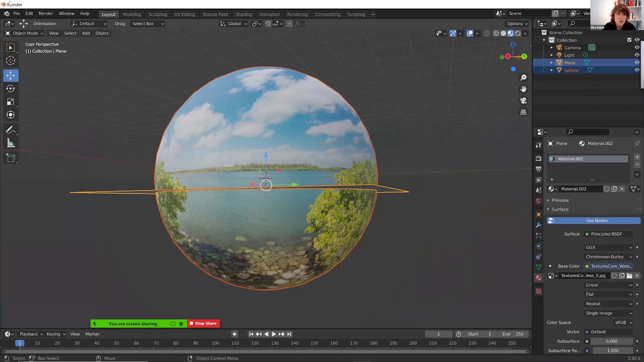Switch orthographic/perspective grid icon
This screenshot has height=362, width=644.
tap(523, 112)
